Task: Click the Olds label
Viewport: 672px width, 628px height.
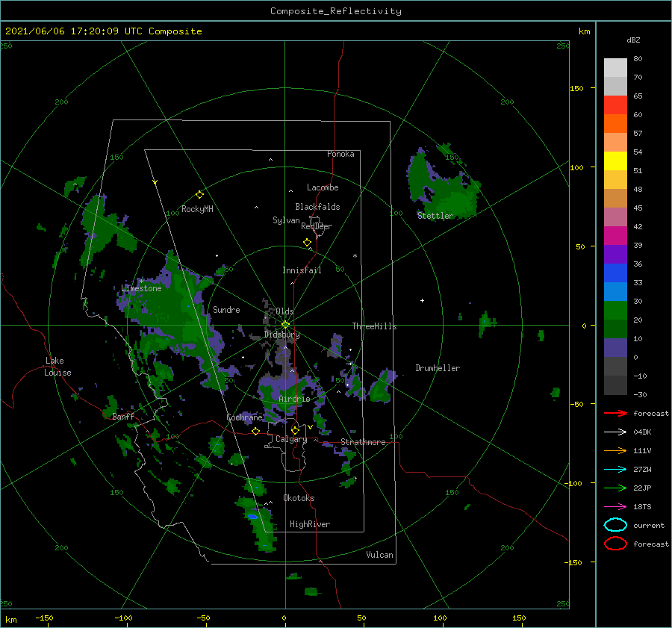Action: [284, 311]
